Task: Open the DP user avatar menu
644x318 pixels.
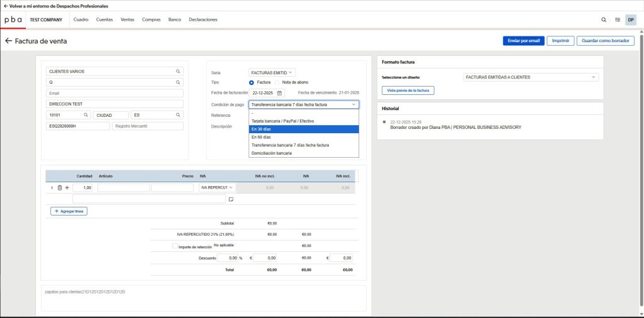Action: pos(631,19)
